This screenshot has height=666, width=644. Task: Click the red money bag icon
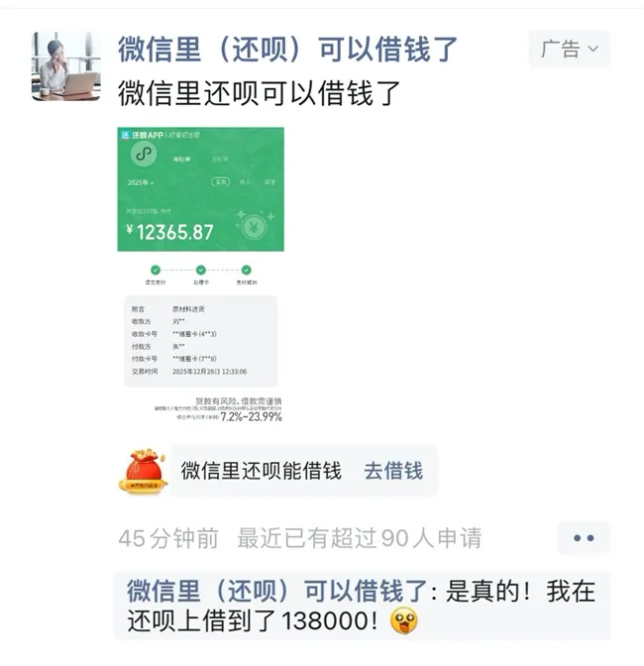(143, 471)
